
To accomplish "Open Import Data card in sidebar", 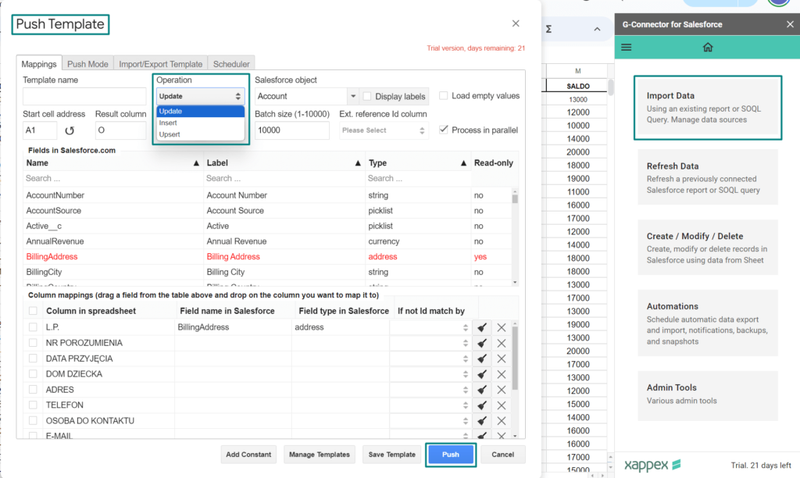I will tap(708, 108).
